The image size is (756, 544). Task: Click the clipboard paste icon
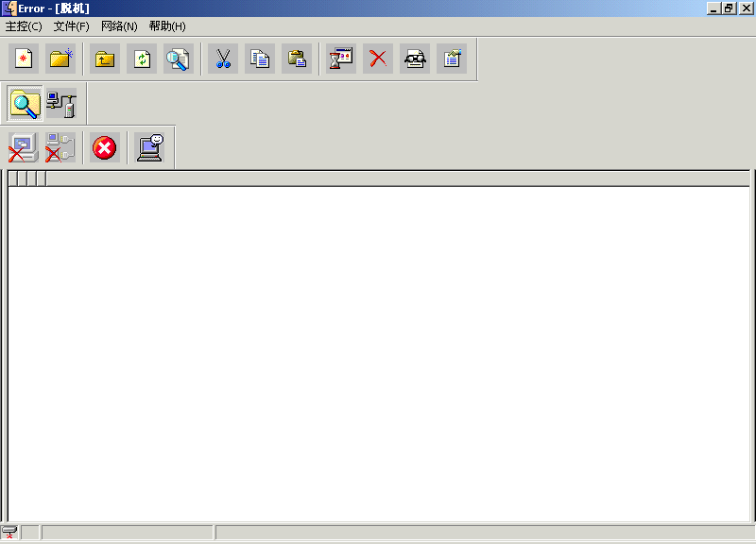(297, 59)
